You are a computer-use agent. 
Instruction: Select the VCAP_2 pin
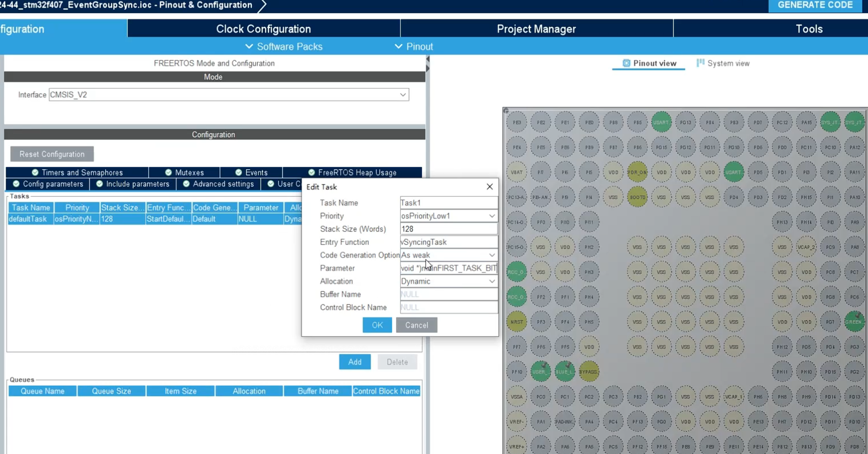pos(806,247)
